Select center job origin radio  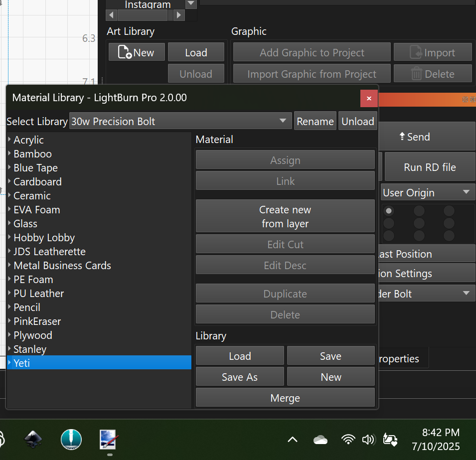419,223
